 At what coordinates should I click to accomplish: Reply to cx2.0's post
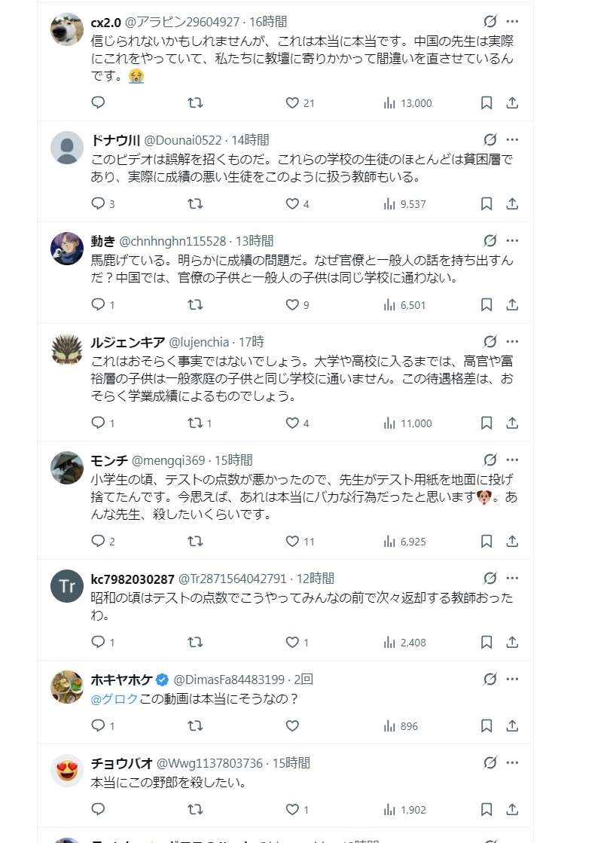[98, 102]
